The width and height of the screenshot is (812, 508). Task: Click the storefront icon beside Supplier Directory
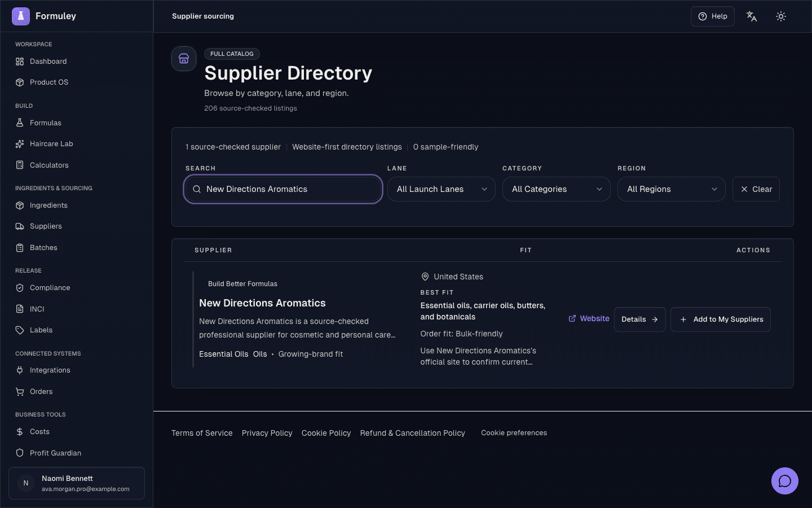pyautogui.click(x=184, y=59)
